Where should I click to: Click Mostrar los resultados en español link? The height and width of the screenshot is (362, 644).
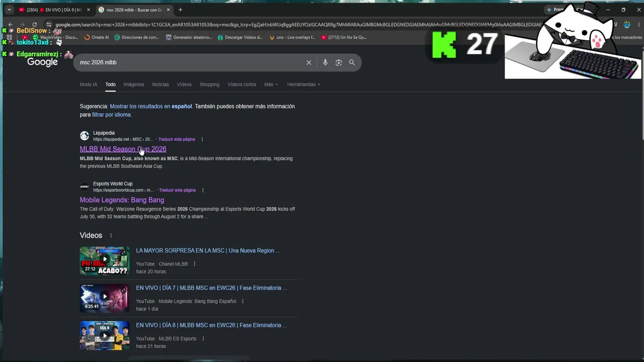[151, 106]
